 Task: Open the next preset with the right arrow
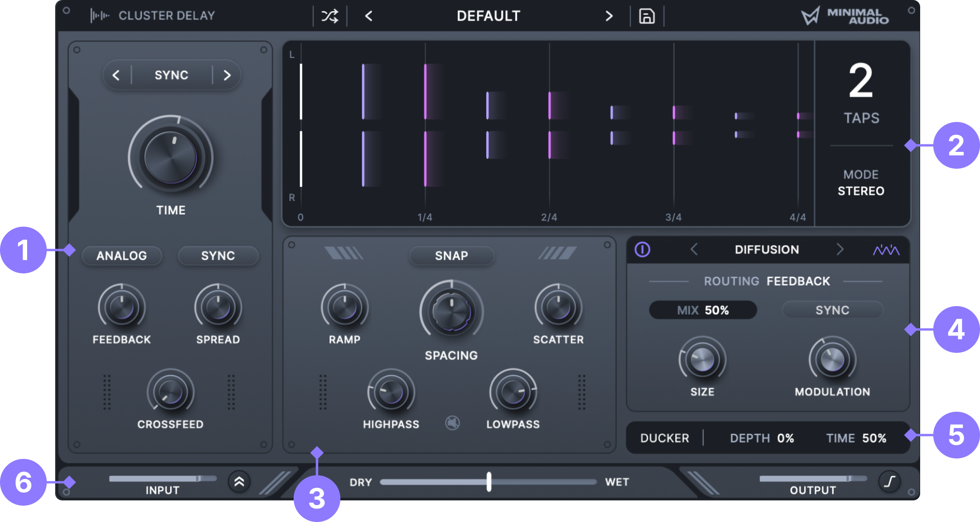pos(609,15)
